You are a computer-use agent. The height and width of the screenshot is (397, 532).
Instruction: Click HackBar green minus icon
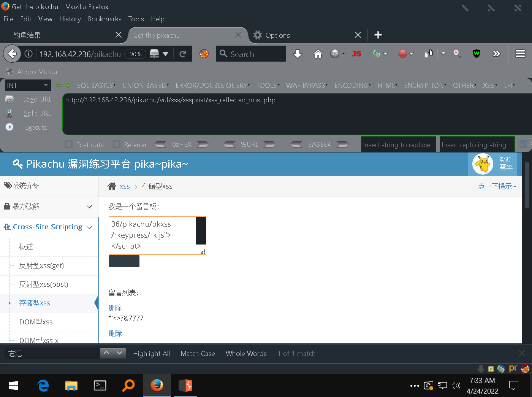58,86
